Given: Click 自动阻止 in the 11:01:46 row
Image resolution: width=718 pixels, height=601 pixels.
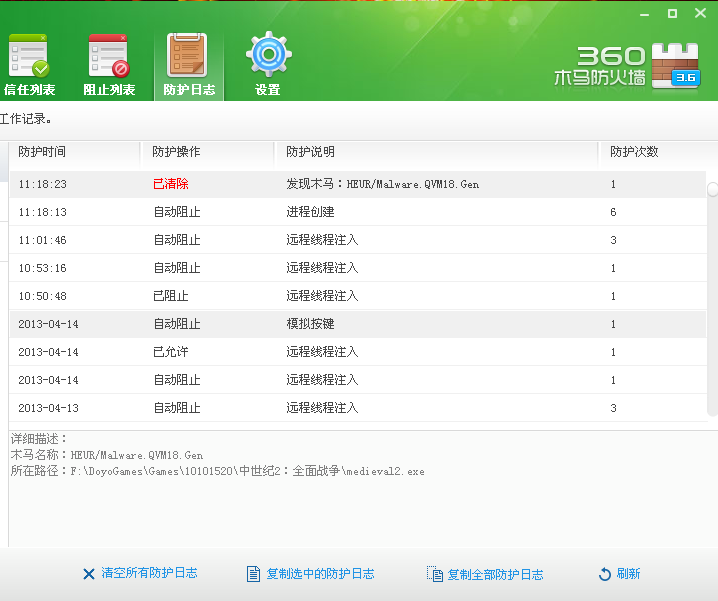Looking at the screenshot, I should [x=177, y=240].
